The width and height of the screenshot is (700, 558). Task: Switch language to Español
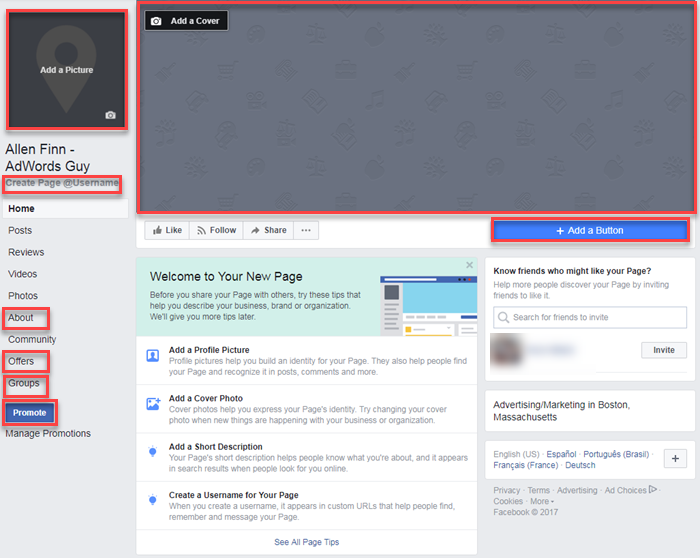click(561, 454)
